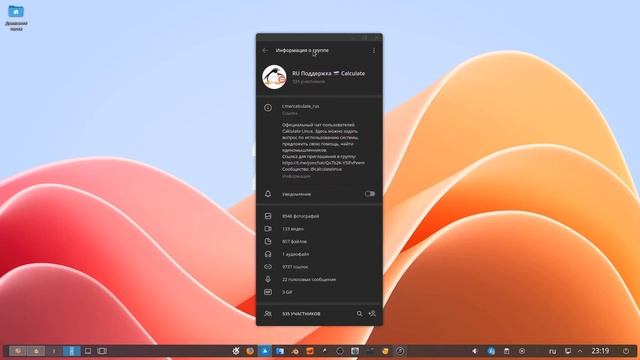Click the t.me/calculate_rus group link

[x=300, y=106]
